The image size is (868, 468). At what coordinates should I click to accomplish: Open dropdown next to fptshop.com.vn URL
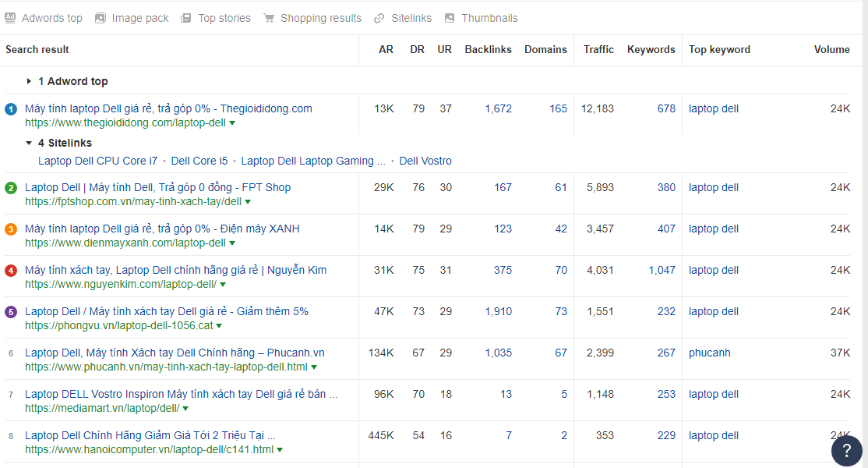point(248,202)
